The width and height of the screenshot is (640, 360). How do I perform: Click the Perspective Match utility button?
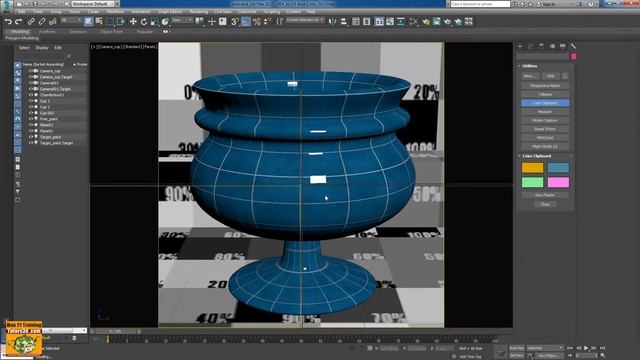(x=545, y=86)
